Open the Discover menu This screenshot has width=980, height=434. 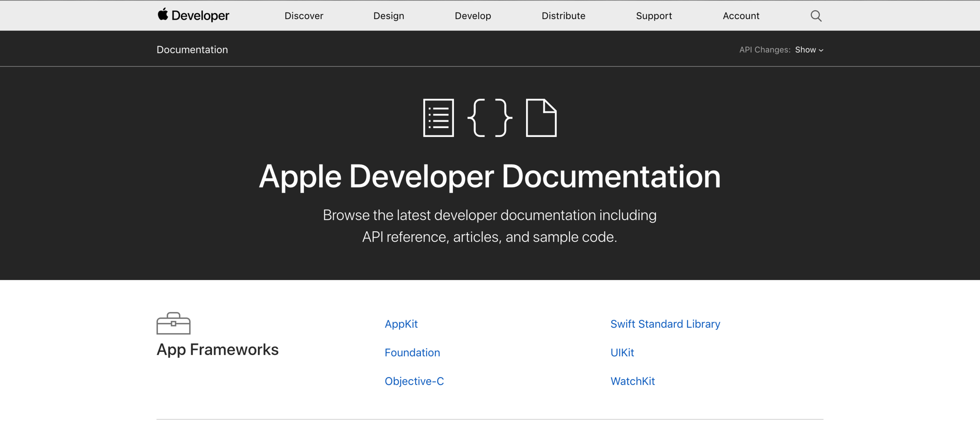304,16
